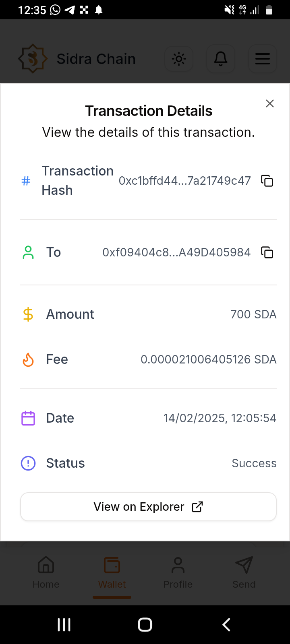The width and height of the screenshot is (290, 644).
Task: Open notifications bell
Action: pos(221,59)
